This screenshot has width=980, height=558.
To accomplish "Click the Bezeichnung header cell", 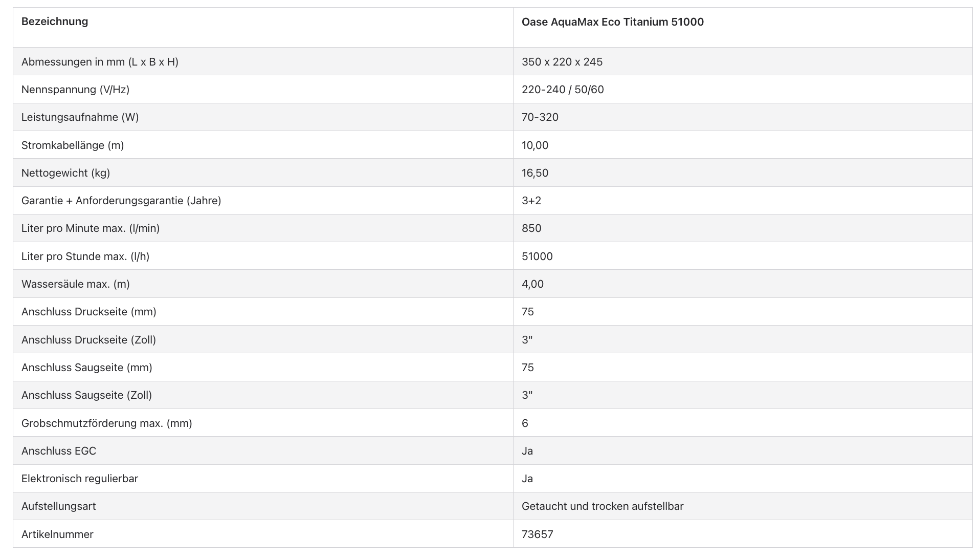I will (x=55, y=22).
